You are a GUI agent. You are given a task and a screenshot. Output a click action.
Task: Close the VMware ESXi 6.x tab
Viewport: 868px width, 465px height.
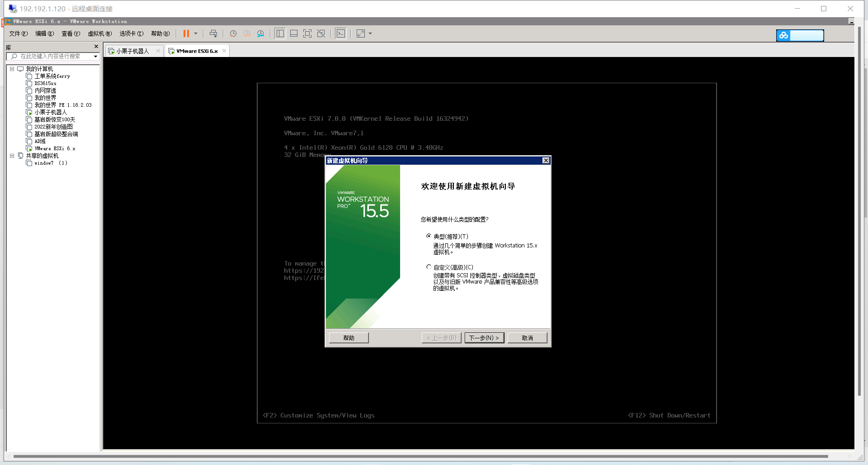pyautogui.click(x=224, y=51)
